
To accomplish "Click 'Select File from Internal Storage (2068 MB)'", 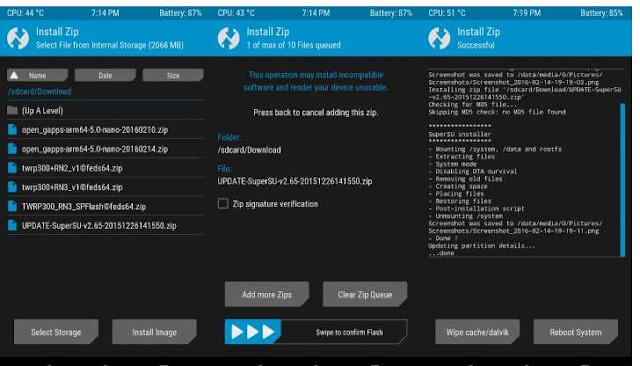I will (x=109, y=45).
